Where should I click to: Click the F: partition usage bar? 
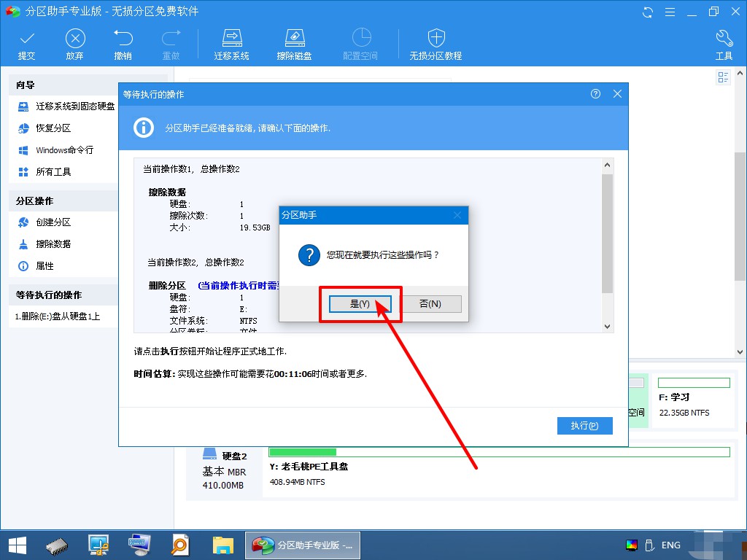pyautogui.click(x=694, y=383)
